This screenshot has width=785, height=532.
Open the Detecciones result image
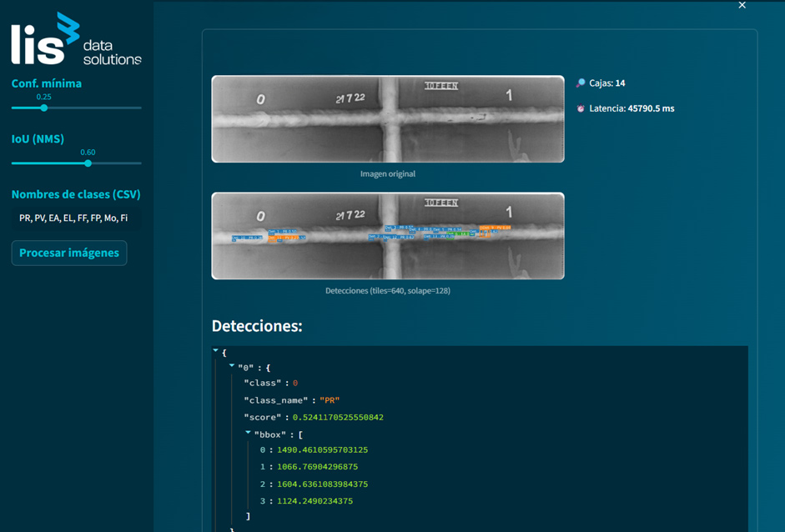pos(387,236)
